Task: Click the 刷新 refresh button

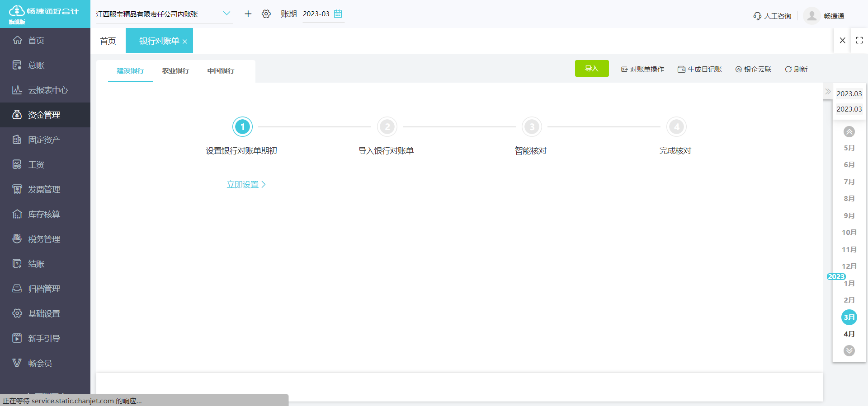Action: pyautogui.click(x=796, y=69)
